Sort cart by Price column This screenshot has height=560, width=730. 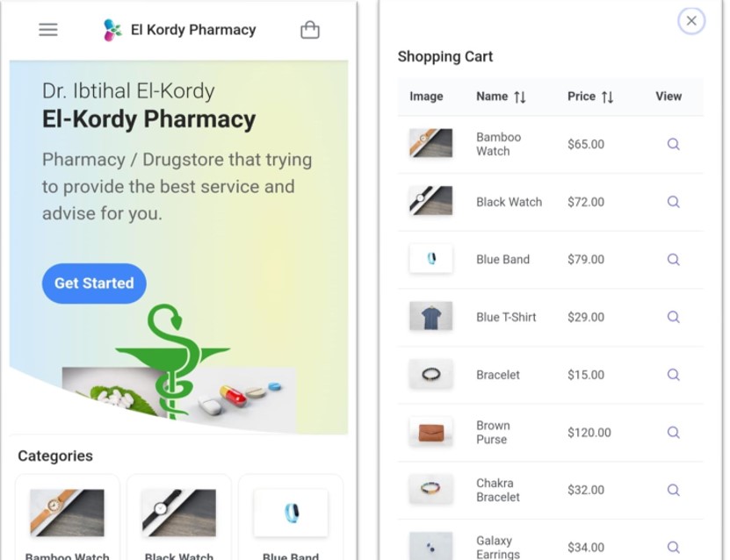coord(589,97)
